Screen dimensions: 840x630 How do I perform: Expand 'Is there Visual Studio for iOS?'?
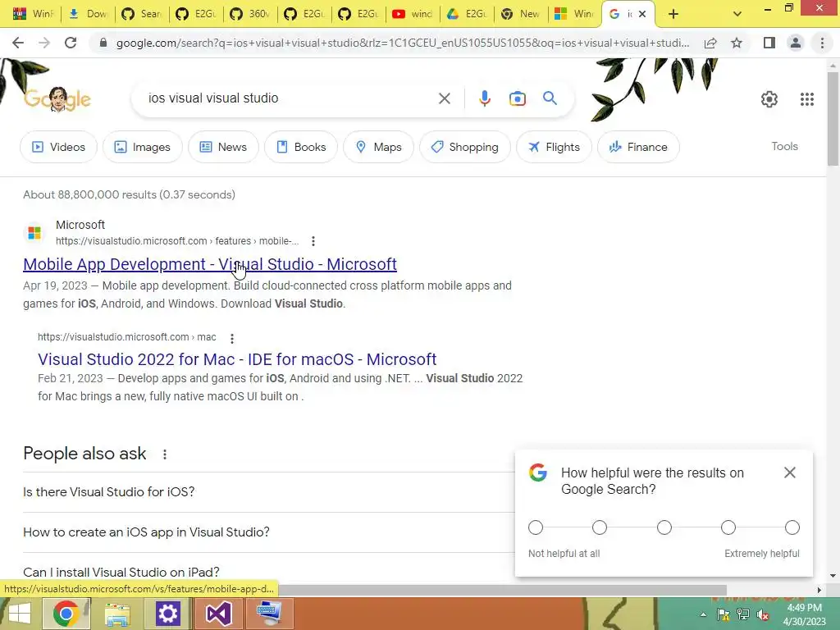(x=268, y=492)
